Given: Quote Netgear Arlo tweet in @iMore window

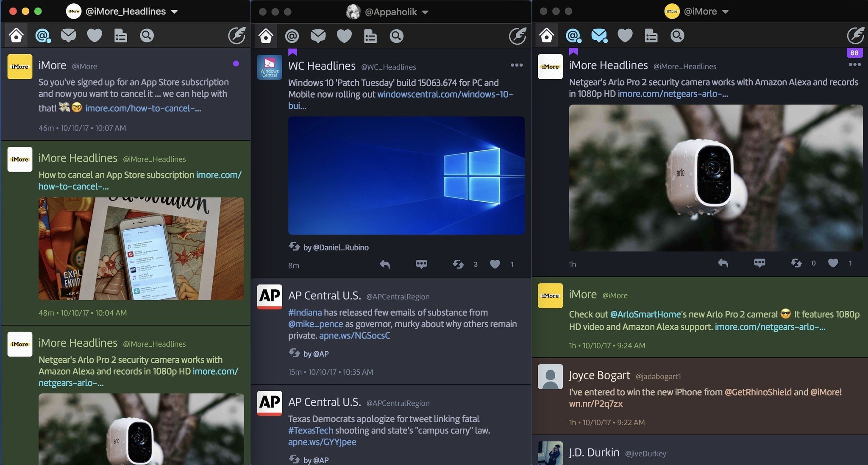Looking at the screenshot, I should pyautogui.click(x=759, y=263).
